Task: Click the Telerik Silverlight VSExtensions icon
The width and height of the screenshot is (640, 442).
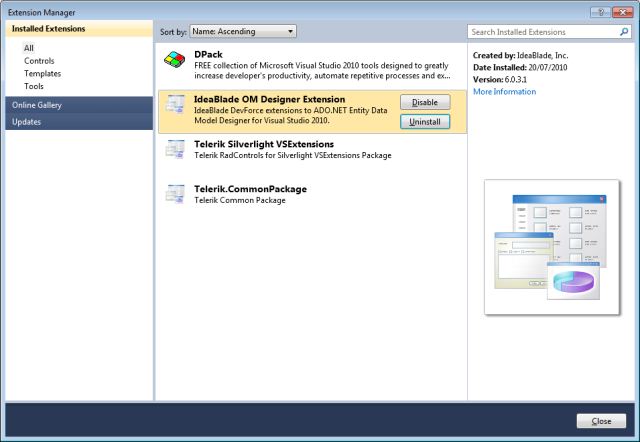Action: [176, 150]
